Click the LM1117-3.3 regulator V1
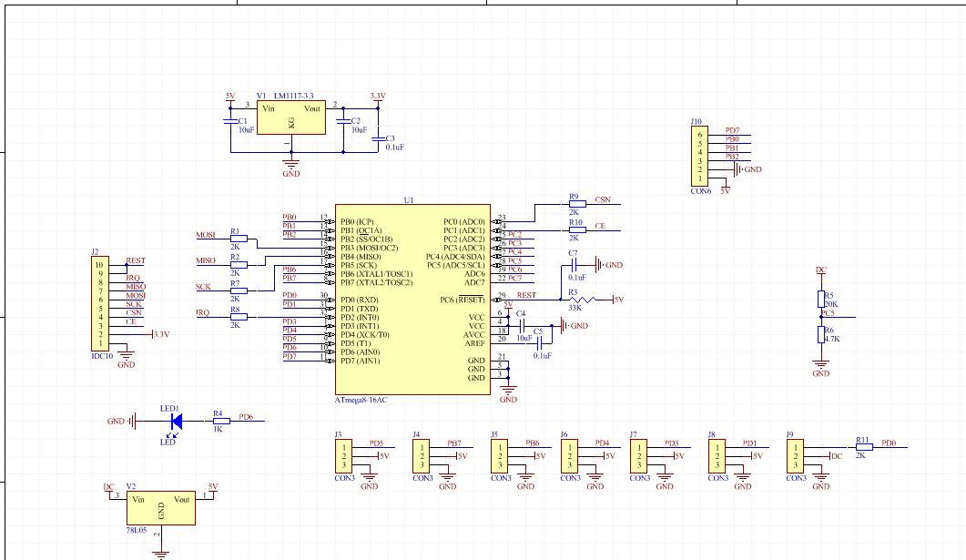 click(x=290, y=117)
